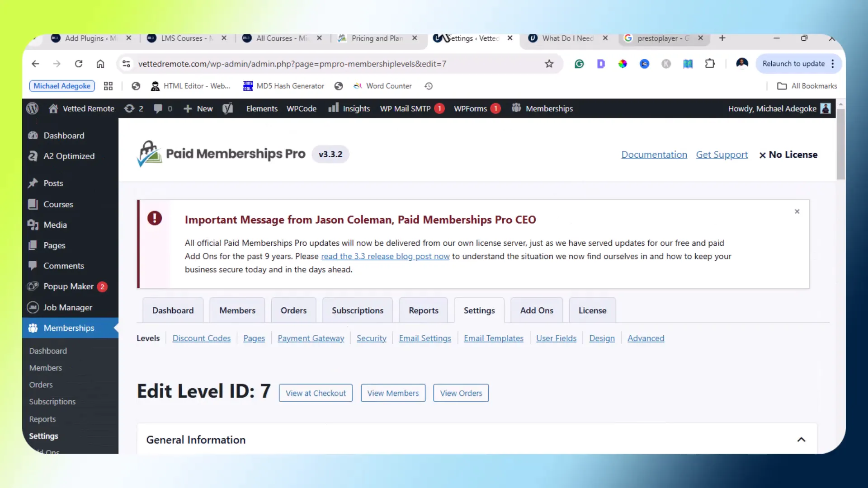This screenshot has height=488, width=868.
Task: Go back using browser back arrow
Action: point(35,64)
